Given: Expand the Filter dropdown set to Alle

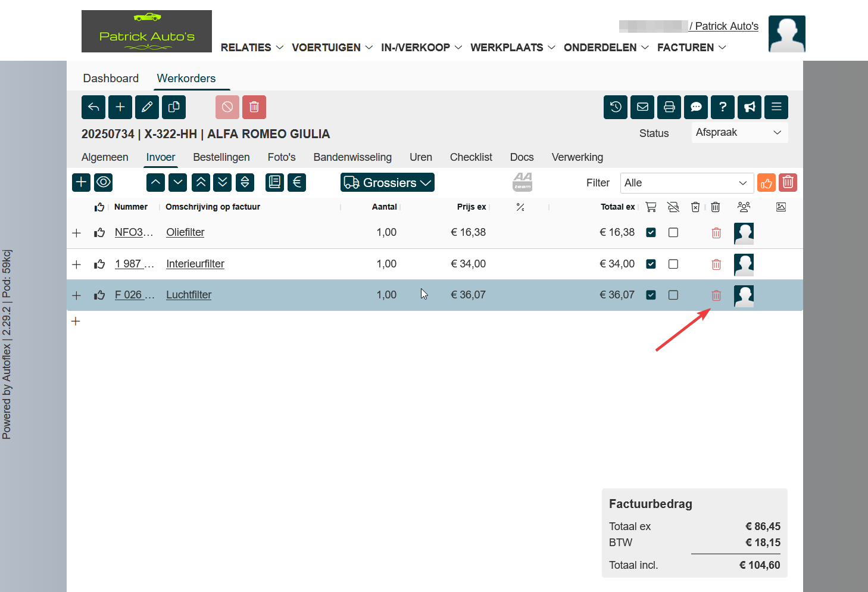Looking at the screenshot, I should pyautogui.click(x=686, y=183).
